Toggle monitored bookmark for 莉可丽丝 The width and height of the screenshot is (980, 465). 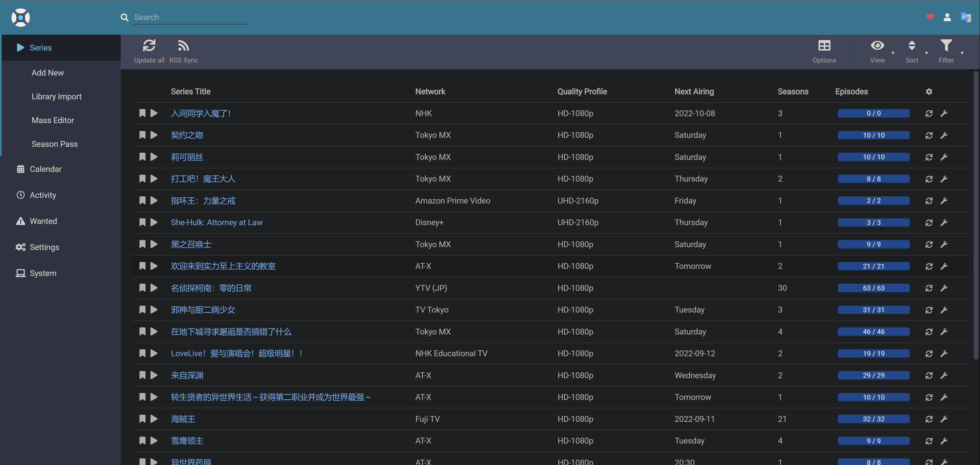point(142,157)
